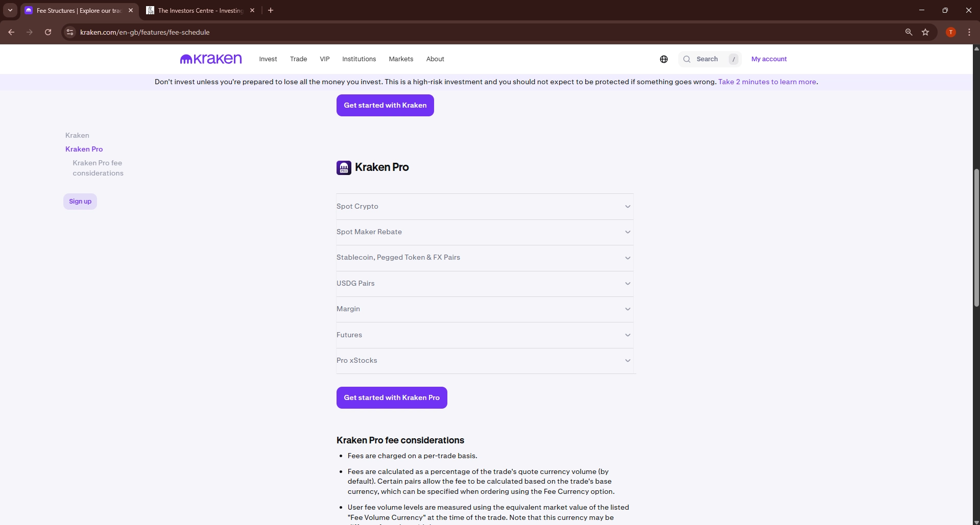Open the Institutions menu

pyautogui.click(x=359, y=59)
